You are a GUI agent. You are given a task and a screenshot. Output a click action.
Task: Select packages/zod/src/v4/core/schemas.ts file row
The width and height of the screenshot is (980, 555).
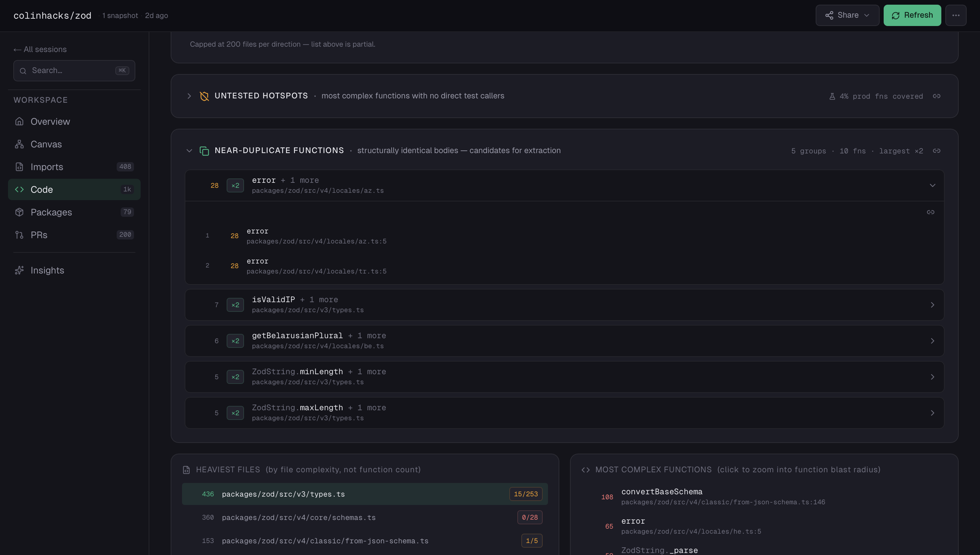[x=365, y=517]
